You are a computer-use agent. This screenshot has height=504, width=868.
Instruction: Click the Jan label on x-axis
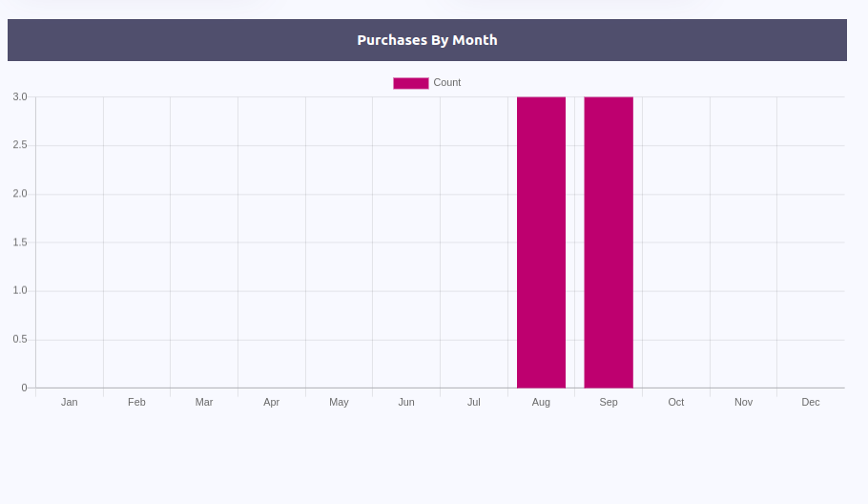coord(70,402)
